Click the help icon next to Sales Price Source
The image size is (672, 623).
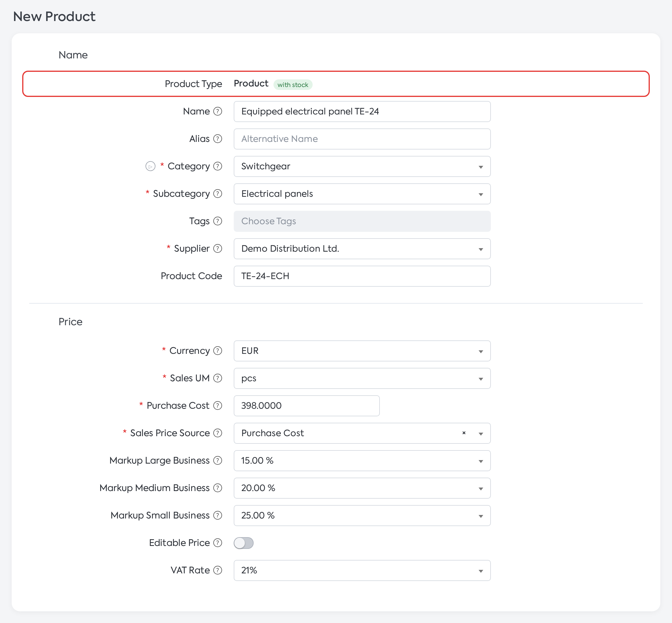(218, 433)
